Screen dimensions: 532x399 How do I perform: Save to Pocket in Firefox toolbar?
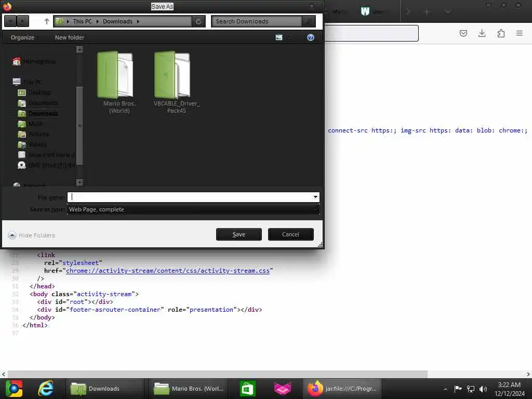click(x=463, y=33)
